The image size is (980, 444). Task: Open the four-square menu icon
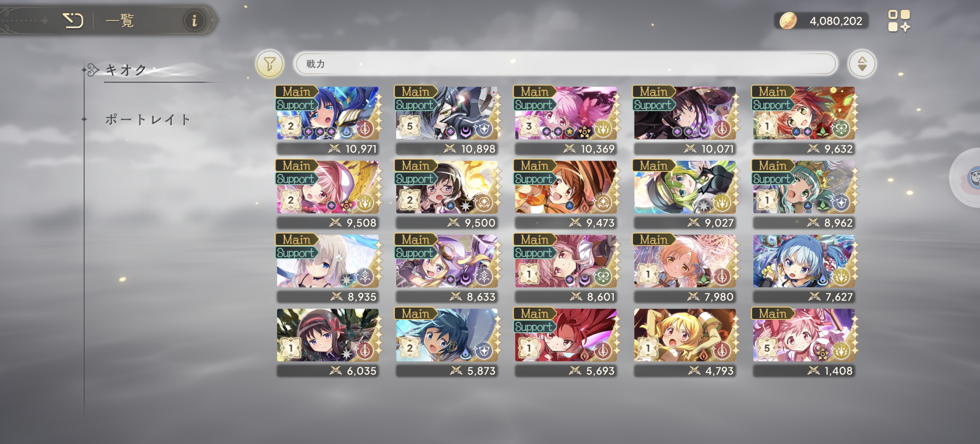pos(899,21)
